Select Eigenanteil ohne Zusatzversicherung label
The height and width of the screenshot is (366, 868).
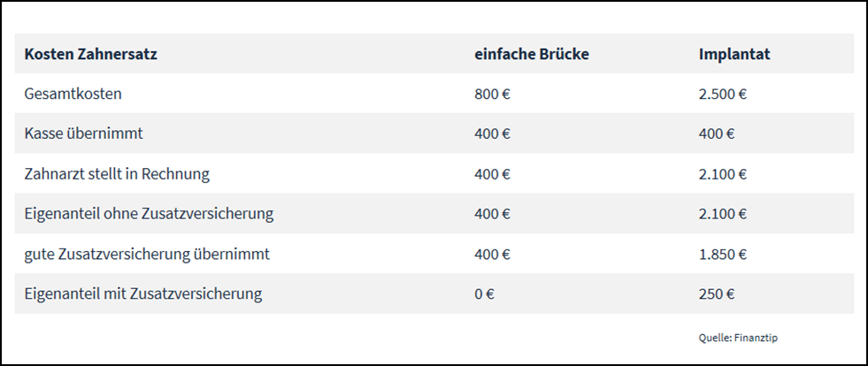click(149, 214)
